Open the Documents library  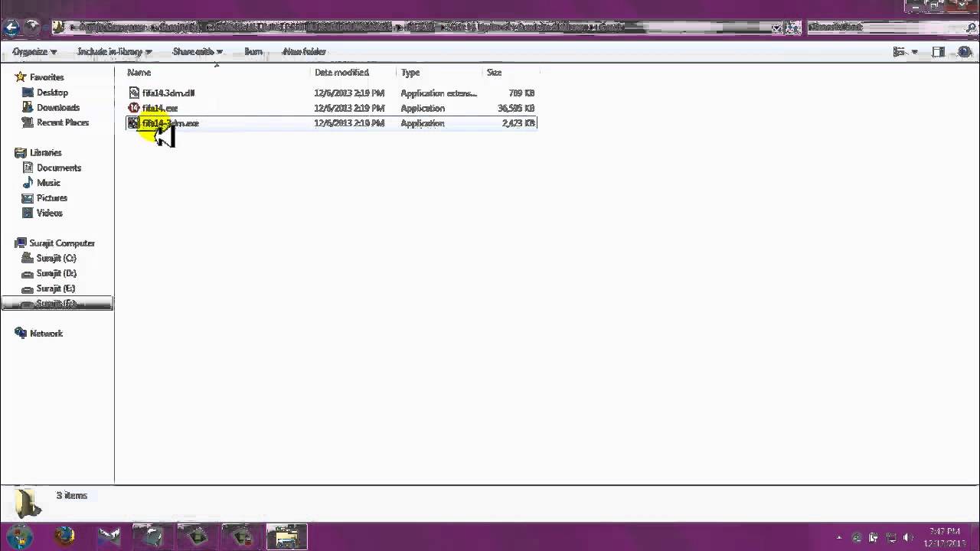click(x=51, y=168)
